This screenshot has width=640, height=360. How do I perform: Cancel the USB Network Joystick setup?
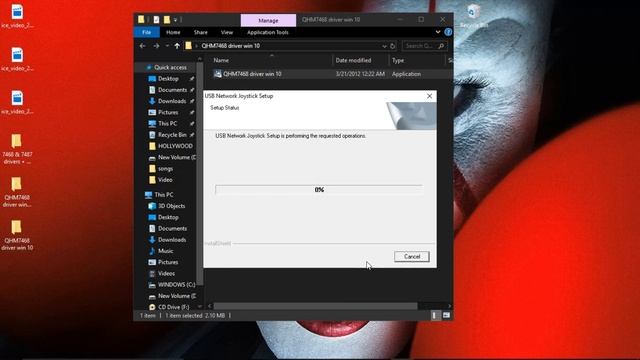411,256
